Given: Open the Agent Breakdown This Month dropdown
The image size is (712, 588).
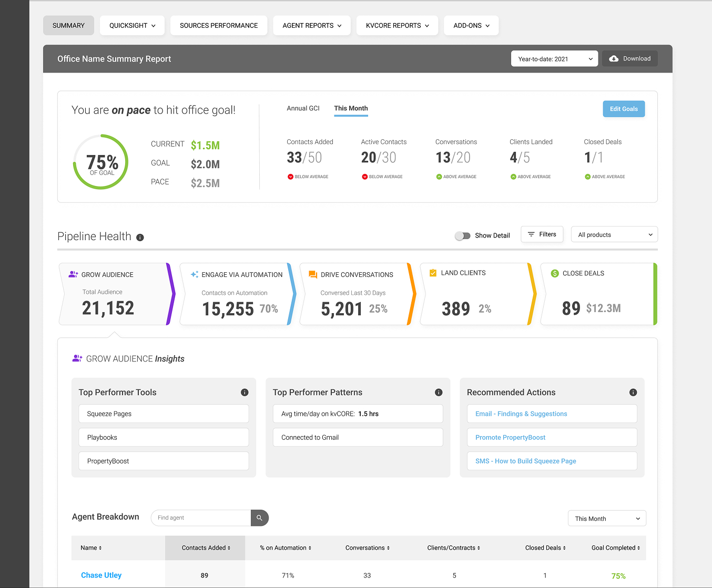Looking at the screenshot, I should 607,519.
